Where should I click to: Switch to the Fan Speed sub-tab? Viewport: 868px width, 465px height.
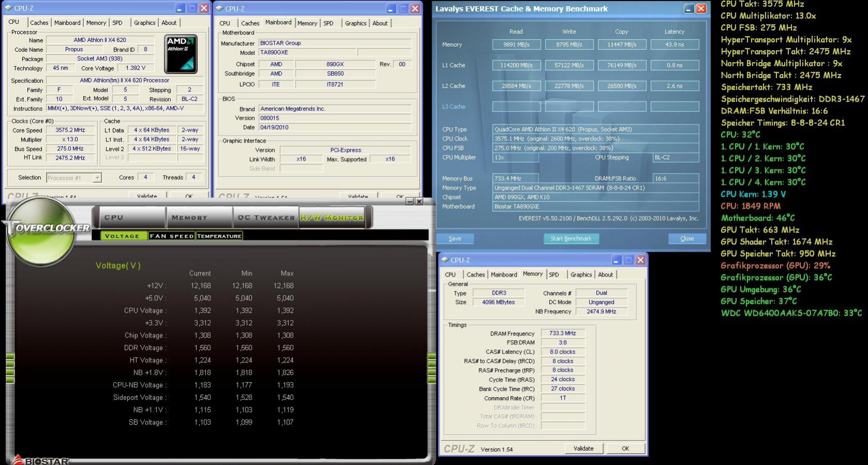click(171, 236)
